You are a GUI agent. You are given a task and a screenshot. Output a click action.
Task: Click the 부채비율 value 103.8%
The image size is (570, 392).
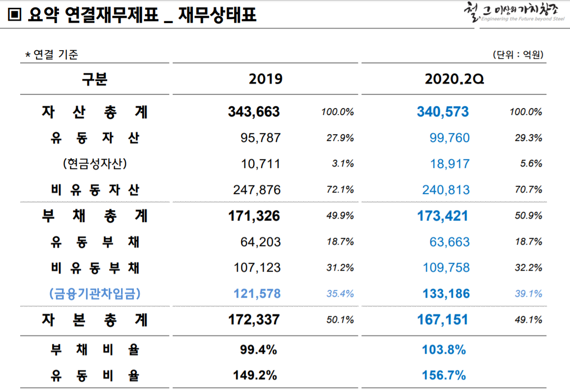(444, 350)
